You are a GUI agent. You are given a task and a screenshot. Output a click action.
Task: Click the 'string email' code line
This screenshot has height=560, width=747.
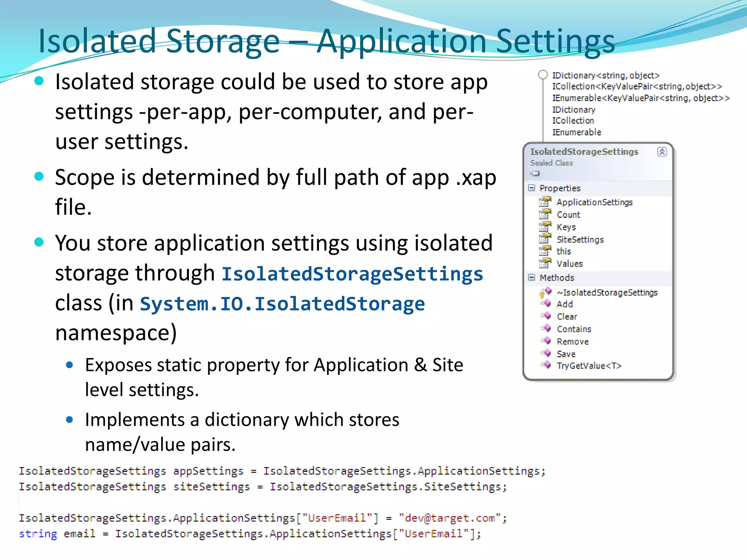(x=250, y=534)
